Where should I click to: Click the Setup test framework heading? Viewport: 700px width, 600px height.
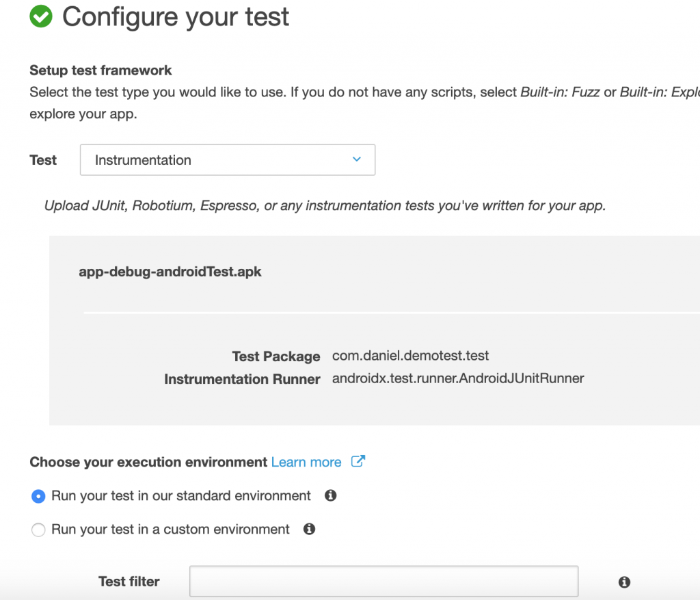[x=100, y=70]
